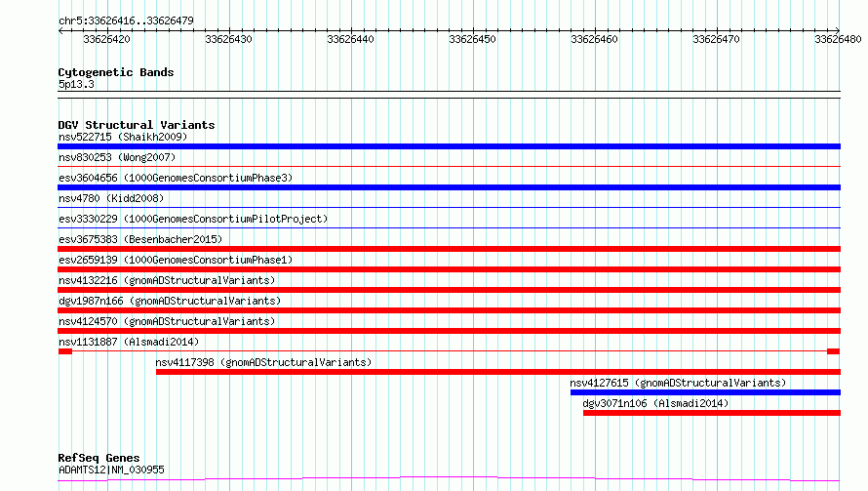Image resolution: width=868 pixels, height=491 pixels.
Task: Click the thin red line of nsv830253
Action: [x=449, y=166]
